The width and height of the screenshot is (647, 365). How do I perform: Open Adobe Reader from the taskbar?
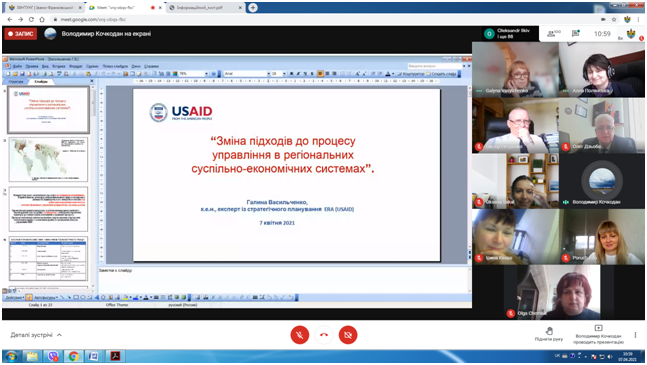[115, 356]
